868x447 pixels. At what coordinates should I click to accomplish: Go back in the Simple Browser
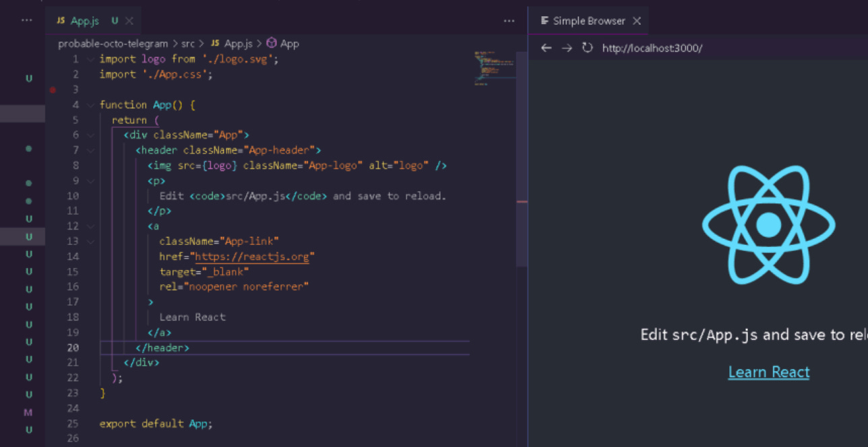[x=546, y=48]
